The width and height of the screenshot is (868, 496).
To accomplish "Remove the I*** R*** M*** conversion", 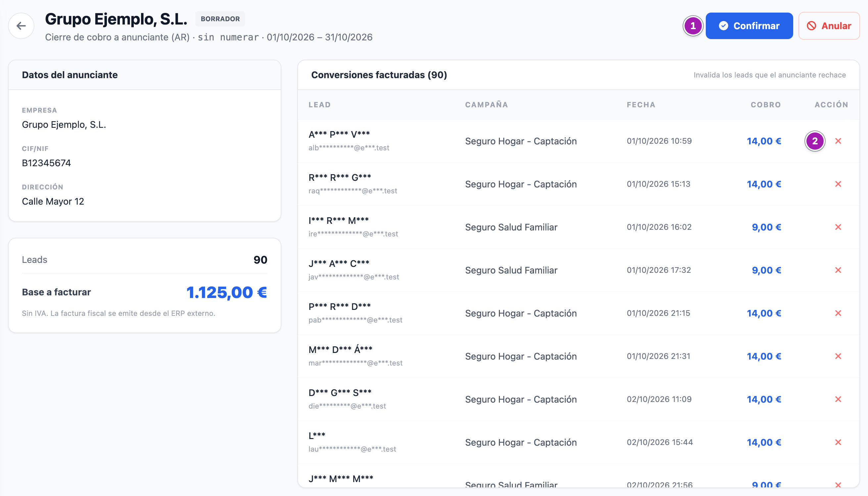I will [x=838, y=227].
